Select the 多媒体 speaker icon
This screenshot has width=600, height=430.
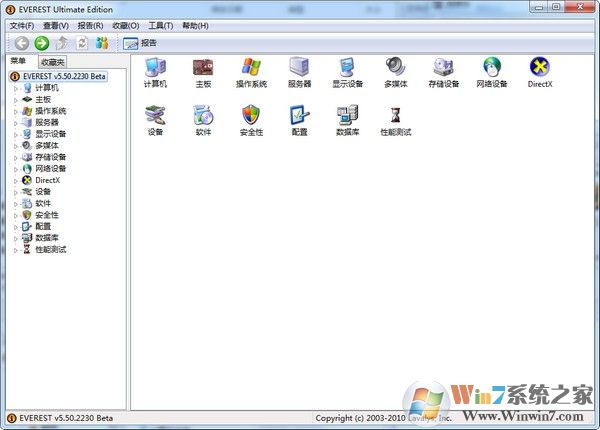pyautogui.click(x=395, y=68)
